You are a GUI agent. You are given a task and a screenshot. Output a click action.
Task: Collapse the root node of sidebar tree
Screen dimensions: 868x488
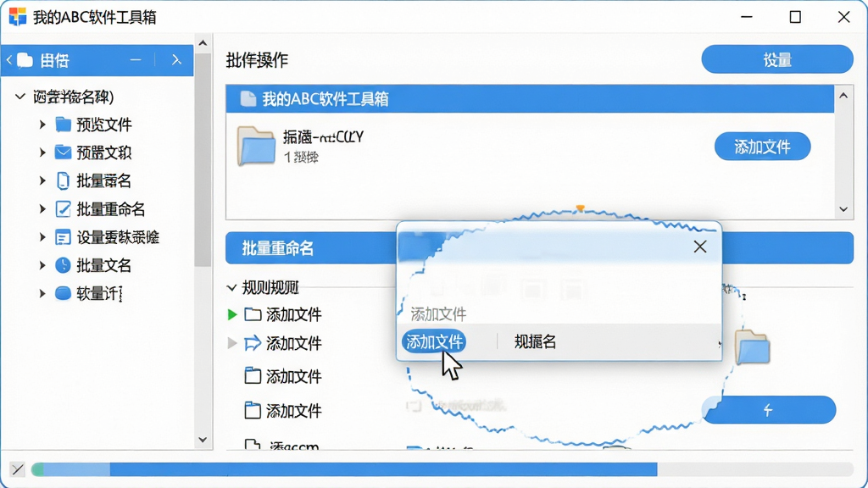tap(20, 97)
